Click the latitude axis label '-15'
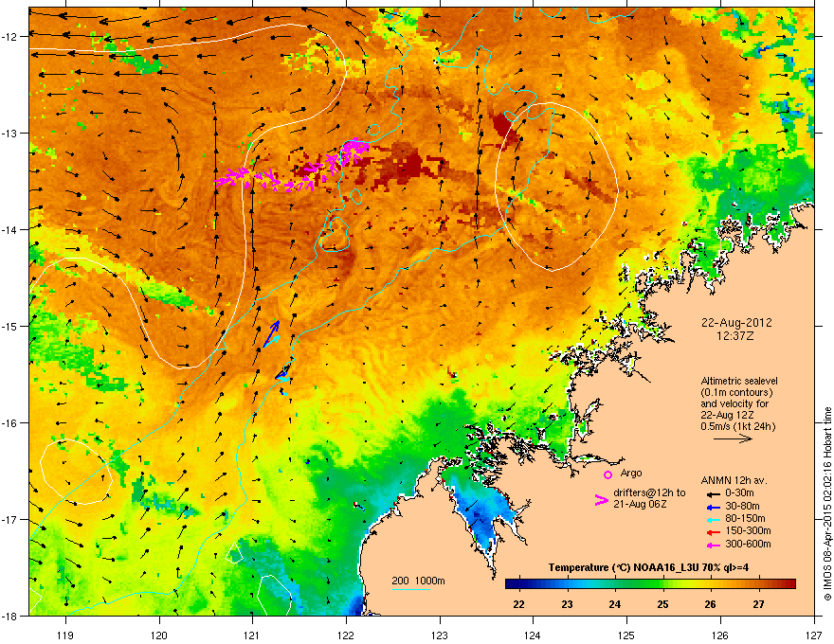Image resolution: width=834 pixels, height=644 pixels. [x=9, y=326]
